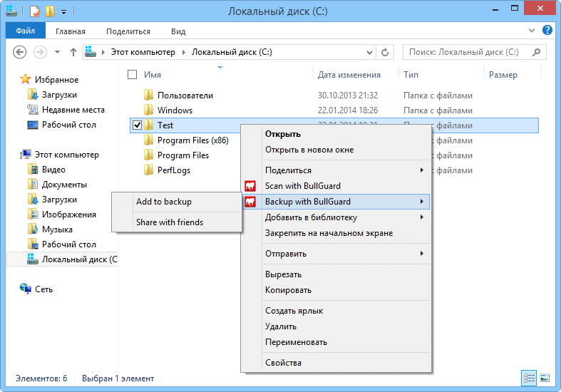Click the Forward navigation arrow
Screen dimensions: 561x392
40,52
